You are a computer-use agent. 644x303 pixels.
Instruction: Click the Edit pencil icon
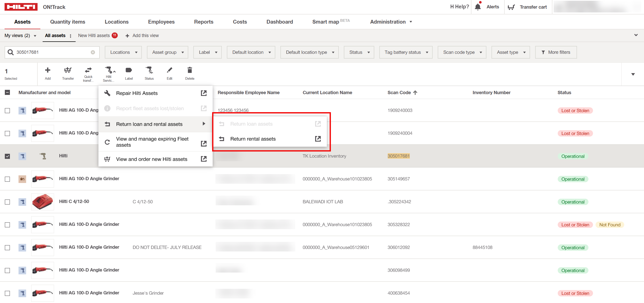coord(170,70)
